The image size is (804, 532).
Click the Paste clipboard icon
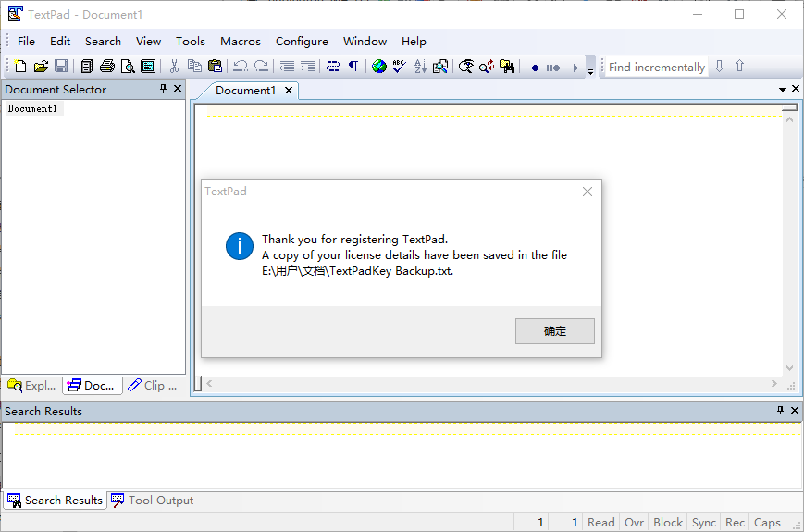tap(215, 67)
